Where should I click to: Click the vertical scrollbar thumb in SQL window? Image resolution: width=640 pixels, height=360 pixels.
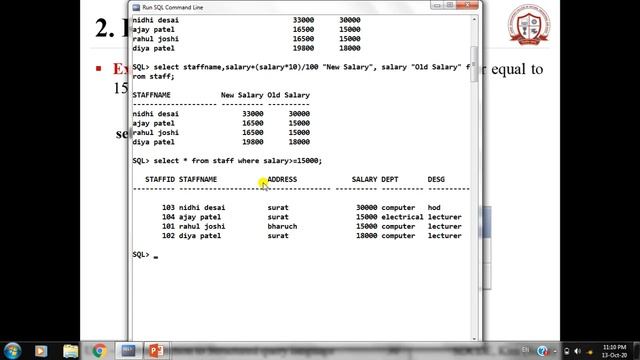(x=474, y=64)
